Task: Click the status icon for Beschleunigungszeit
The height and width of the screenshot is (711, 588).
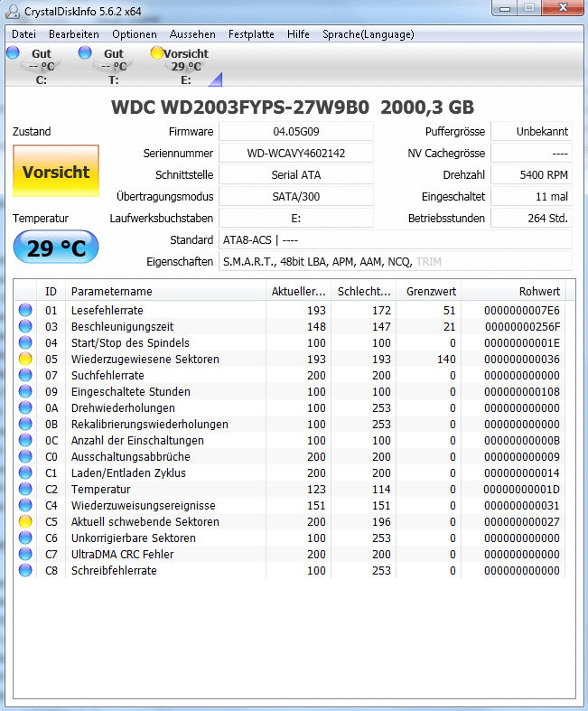Action: point(25,326)
